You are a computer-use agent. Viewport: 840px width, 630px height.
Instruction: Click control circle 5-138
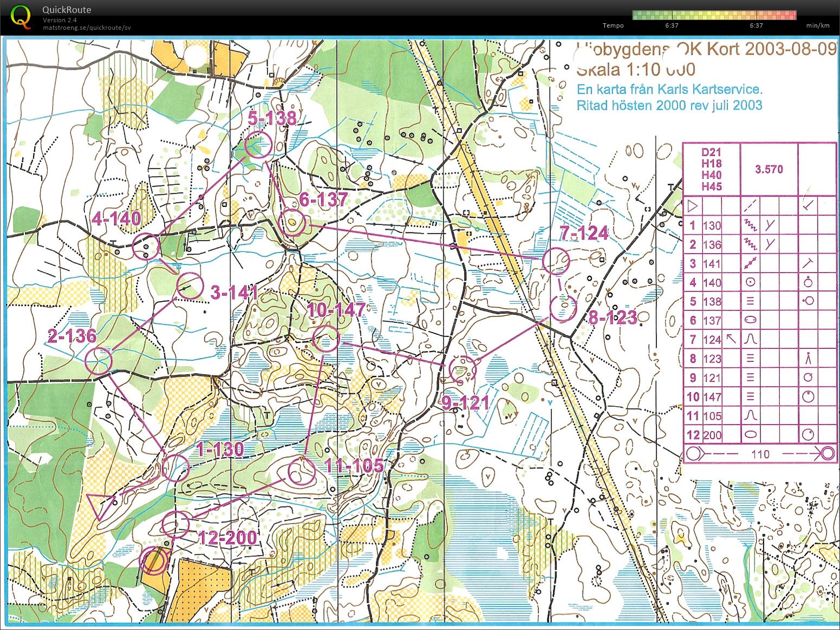pos(258,145)
